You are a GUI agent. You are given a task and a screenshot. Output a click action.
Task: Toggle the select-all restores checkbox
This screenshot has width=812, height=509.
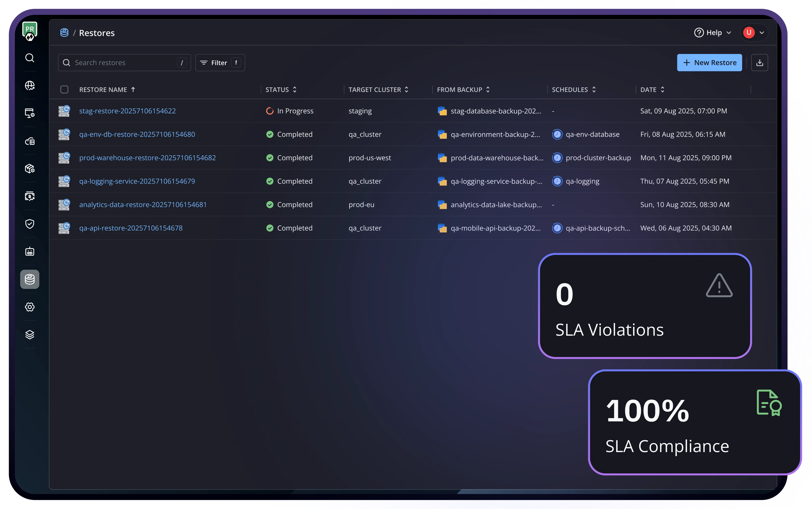click(x=64, y=90)
